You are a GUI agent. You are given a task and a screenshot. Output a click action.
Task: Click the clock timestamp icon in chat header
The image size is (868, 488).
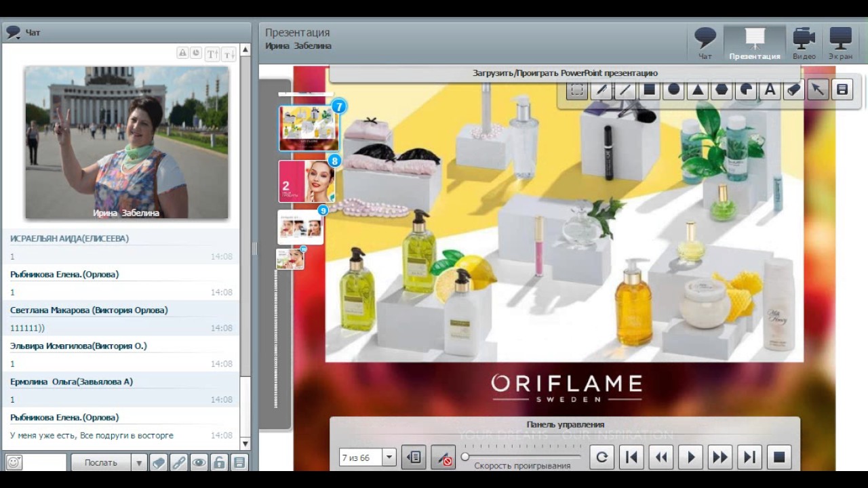[x=196, y=53]
